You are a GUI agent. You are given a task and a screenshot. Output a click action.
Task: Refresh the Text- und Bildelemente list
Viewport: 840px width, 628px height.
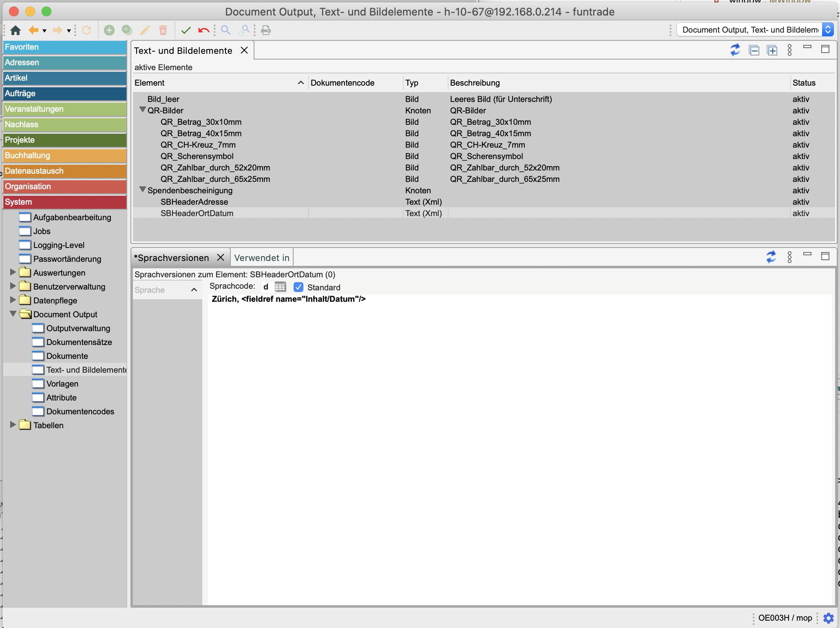(x=735, y=50)
